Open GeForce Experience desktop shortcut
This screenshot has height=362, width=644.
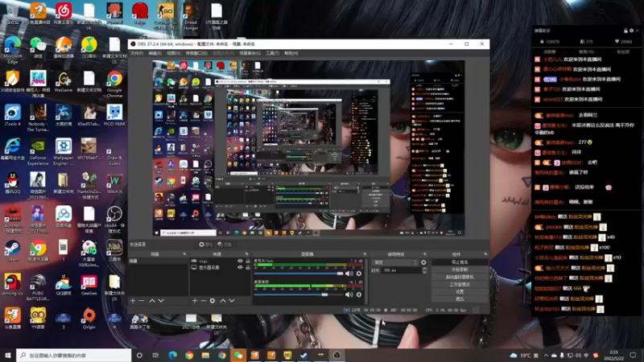point(38,152)
